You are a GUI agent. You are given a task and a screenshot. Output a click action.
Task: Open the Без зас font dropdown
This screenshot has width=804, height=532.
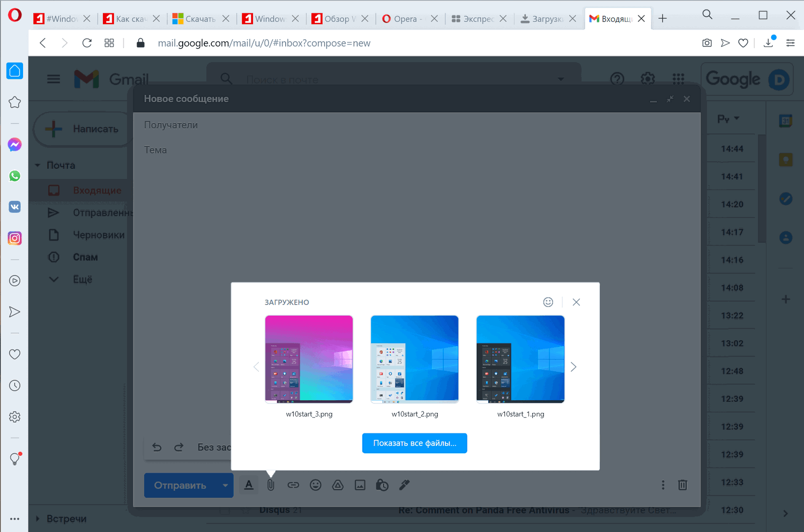pyautogui.click(x=214, y=447)
